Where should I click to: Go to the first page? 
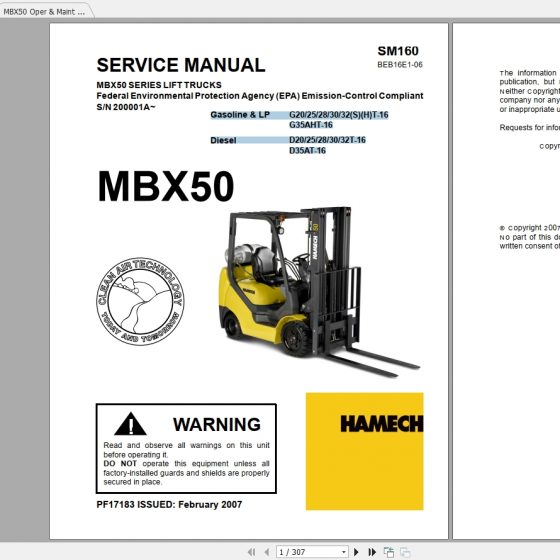tap(251, 552)
